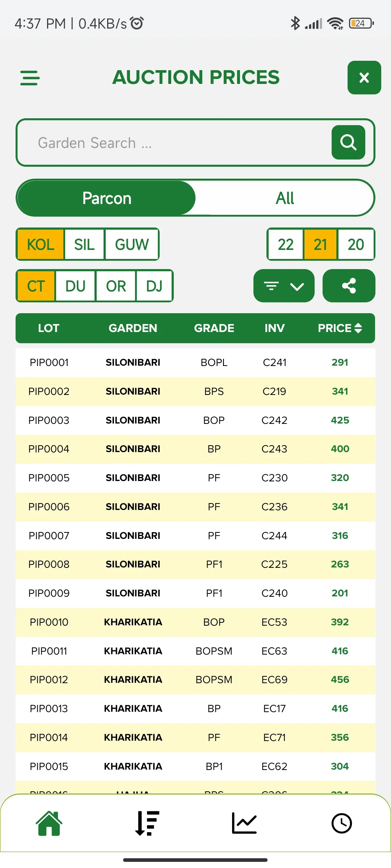
Task: Switch toggle to Parcon
Action: tap(106, 198)
